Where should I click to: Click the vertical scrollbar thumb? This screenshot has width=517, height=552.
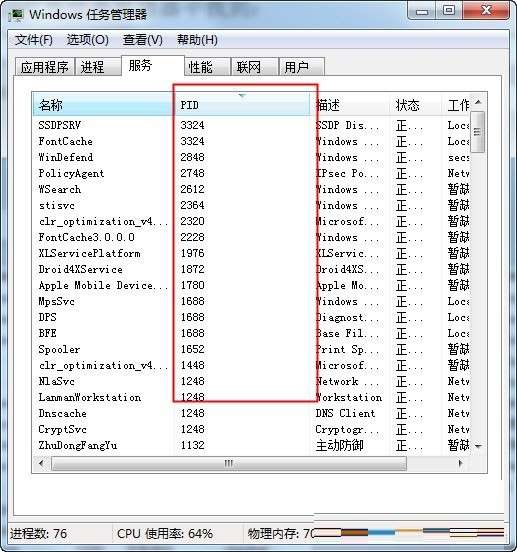(478, 132)
